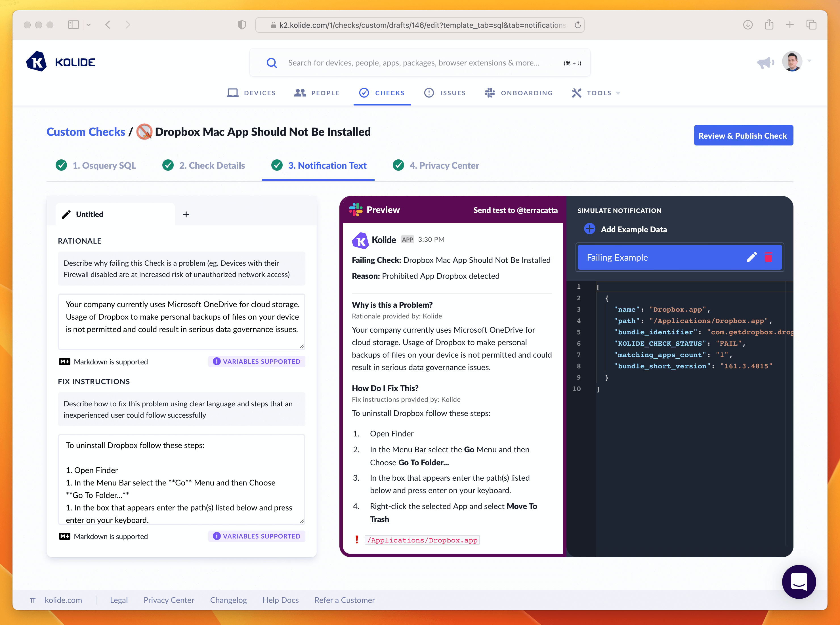Click Variables Supported badge under the Rationale field
Viewport: 840px width, 625px height.
tap(257, 361)
